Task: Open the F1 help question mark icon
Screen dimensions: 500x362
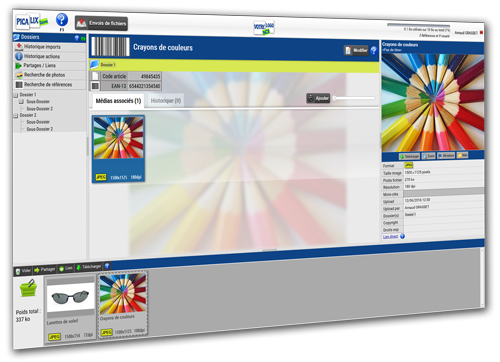Action: tap(62, 20)
